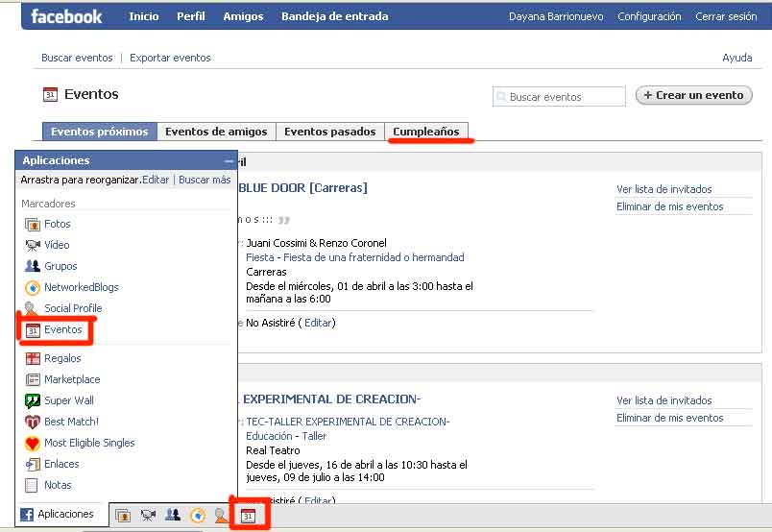Click TEC-TALLER EXPERIMENTAL DE CREACION- host link
Screen dimensions: 772x532
(348, 422)
